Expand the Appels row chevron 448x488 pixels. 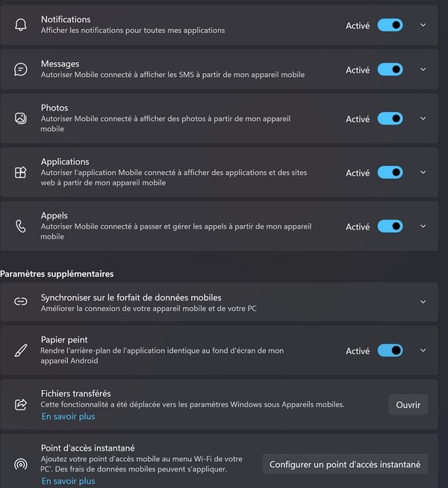point(423,226)
